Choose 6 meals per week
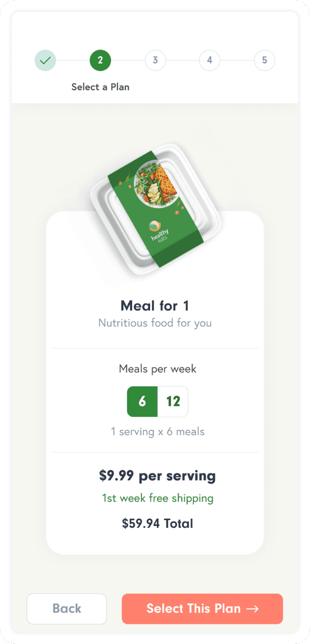This screenshot has height=644, width=310. pyautogui.click(x=142, y=402)
